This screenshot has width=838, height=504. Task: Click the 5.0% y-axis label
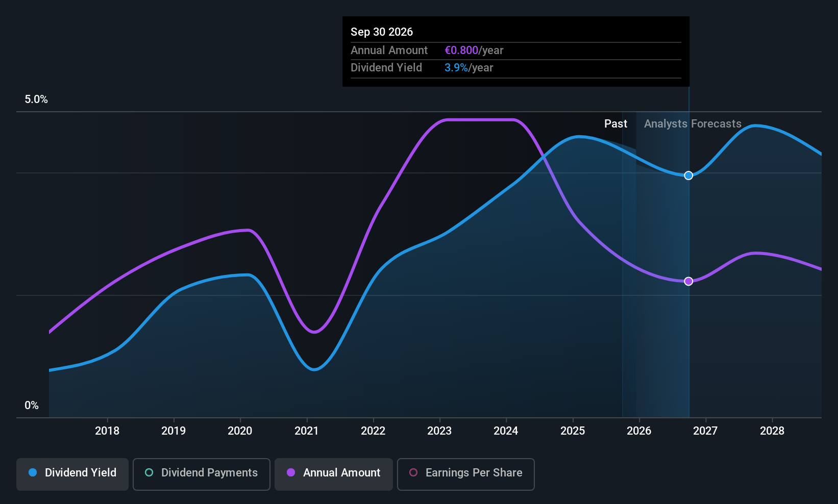pyautogui.click(x=36, y=99)
